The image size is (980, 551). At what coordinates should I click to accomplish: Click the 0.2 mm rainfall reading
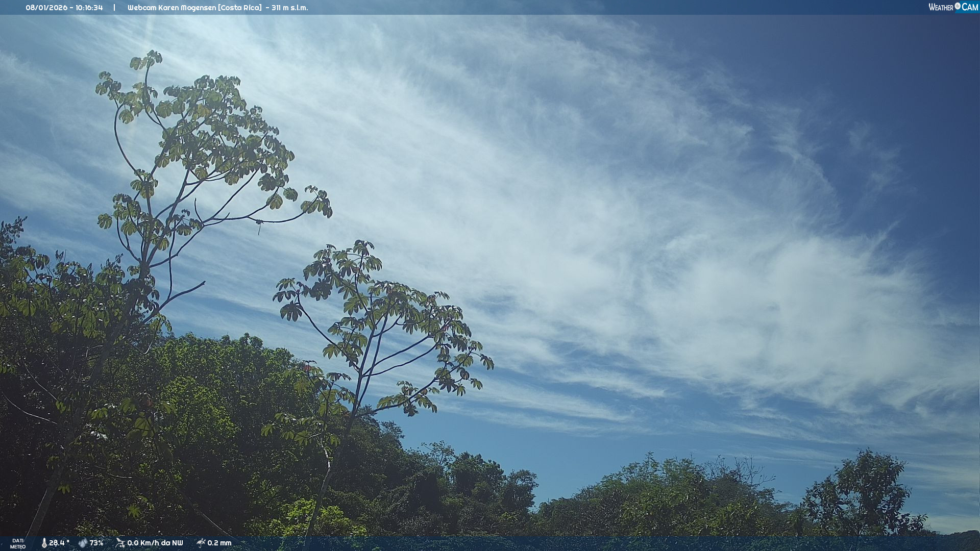tap(219, 543)
